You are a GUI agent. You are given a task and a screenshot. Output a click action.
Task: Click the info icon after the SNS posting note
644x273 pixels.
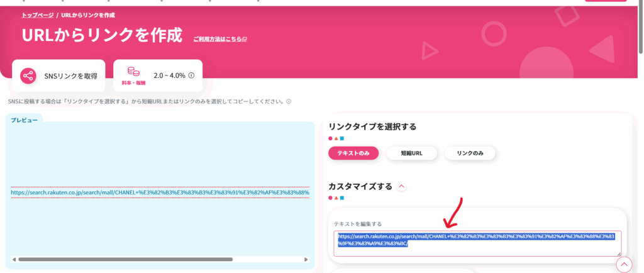click(289, 101)
